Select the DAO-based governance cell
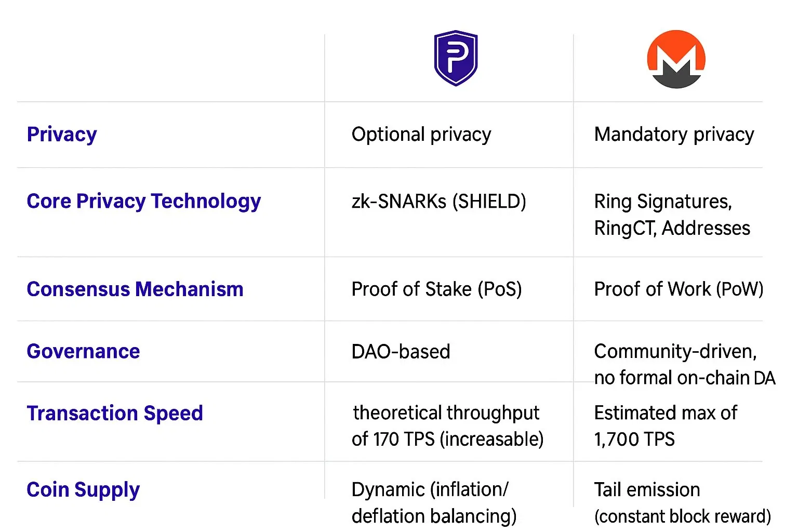 tap(401, 352)
